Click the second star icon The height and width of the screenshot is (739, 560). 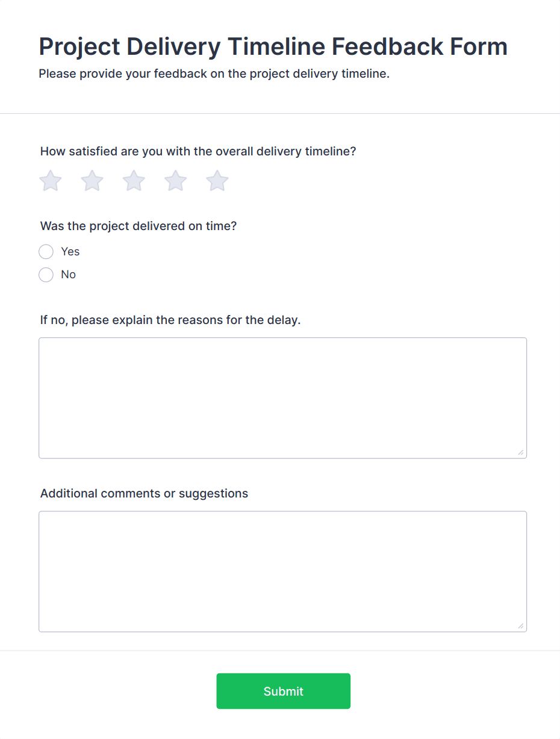pyautogui.click(x=92, y=180)
